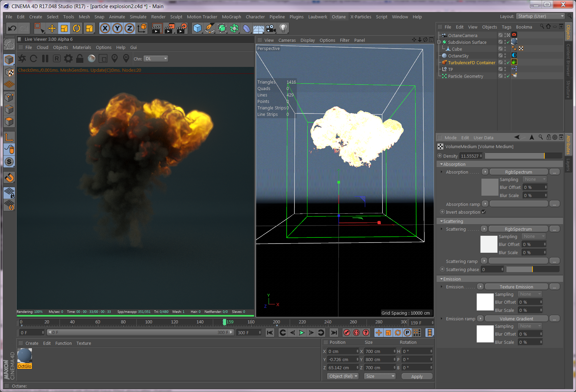Viewport: 576px width, 392px height.
Task: Click the Apply button
Action: [x=417, y=376]
